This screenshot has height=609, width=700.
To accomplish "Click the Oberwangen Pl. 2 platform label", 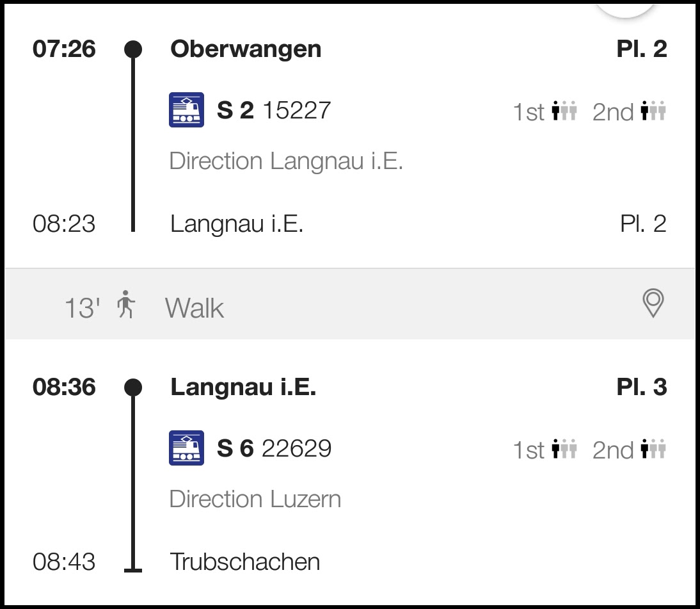I will pos(641,49).
